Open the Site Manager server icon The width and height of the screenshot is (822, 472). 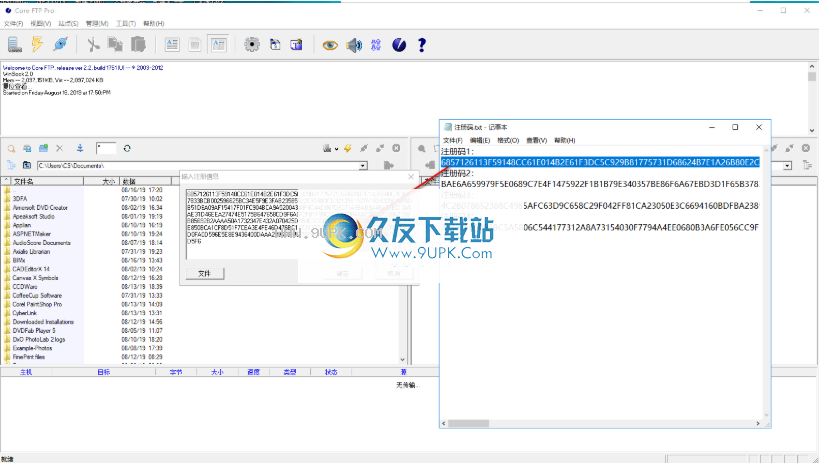[x=15, y=45]
